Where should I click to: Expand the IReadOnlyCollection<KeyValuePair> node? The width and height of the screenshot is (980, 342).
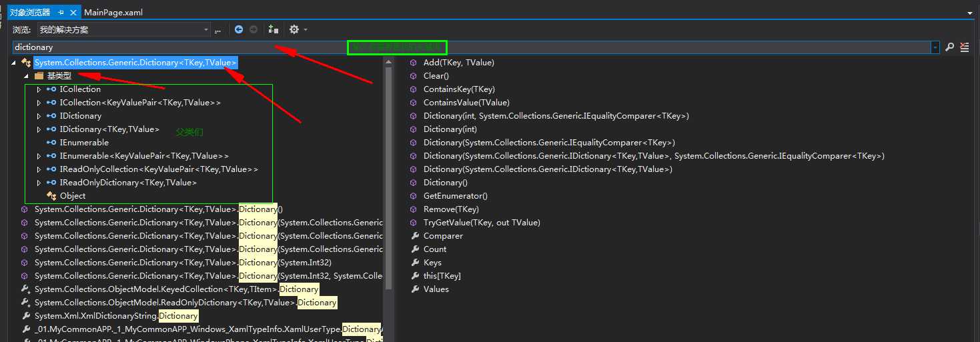(x=39, y=169)
